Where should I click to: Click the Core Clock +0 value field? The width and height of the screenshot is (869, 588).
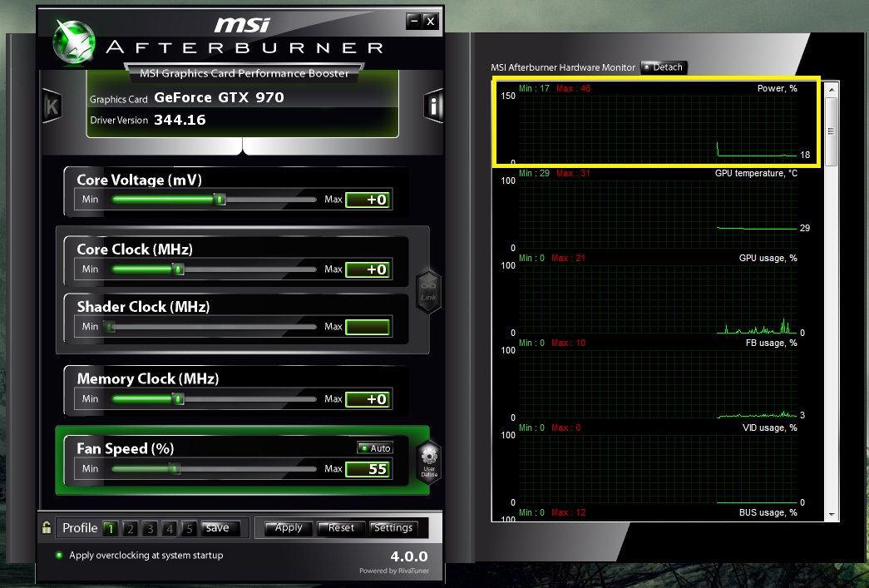click(x=368, y=270)
